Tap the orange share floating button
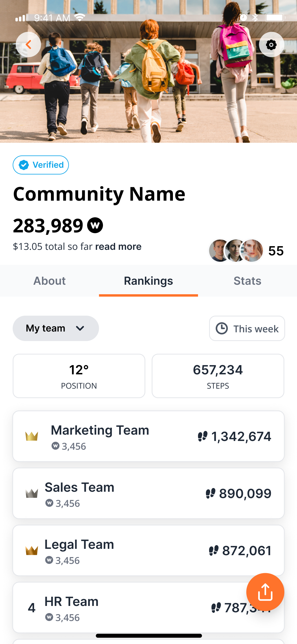This screenshot has width=297, height=644. (x=265, y=592)
